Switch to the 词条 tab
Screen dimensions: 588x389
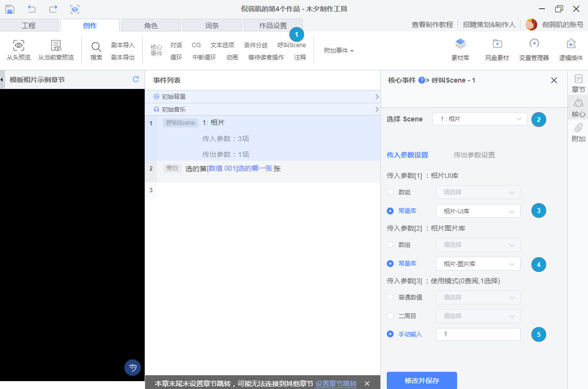(212, 26)
